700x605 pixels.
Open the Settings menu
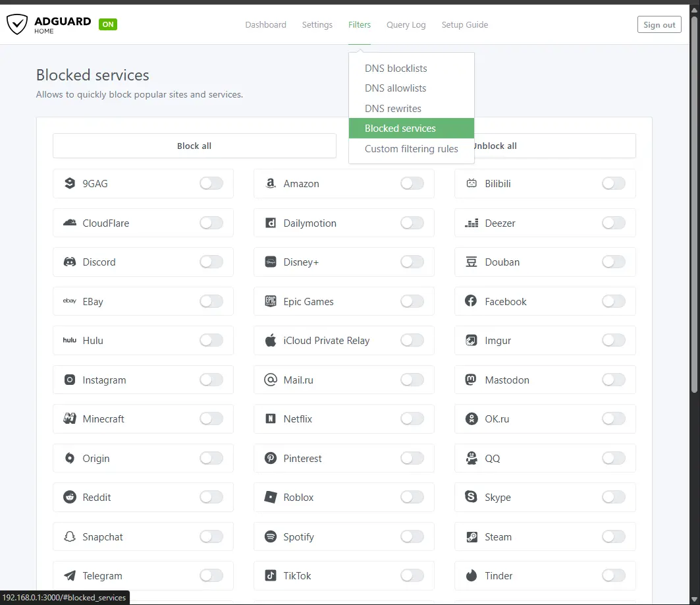317,24
